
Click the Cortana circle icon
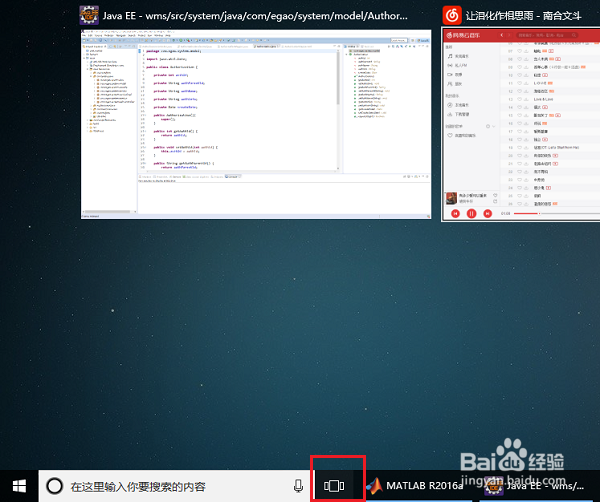(54, 486)
